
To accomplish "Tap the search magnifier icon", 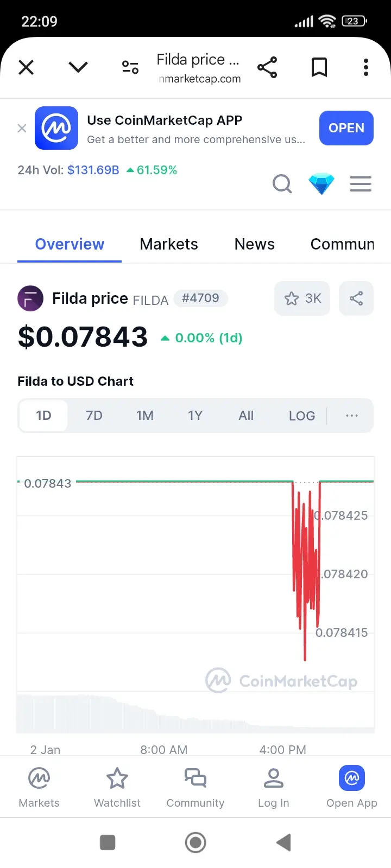I will click(282, 184).
